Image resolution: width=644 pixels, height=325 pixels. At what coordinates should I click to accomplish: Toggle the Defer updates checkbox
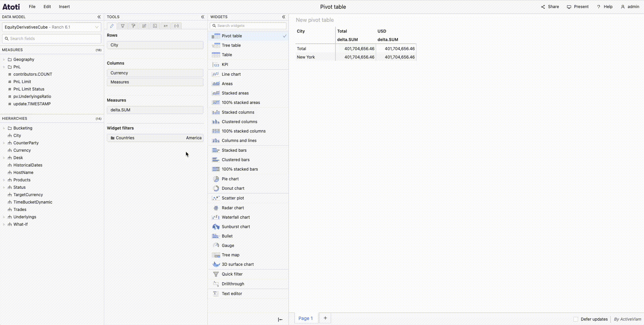coord(576,319)
